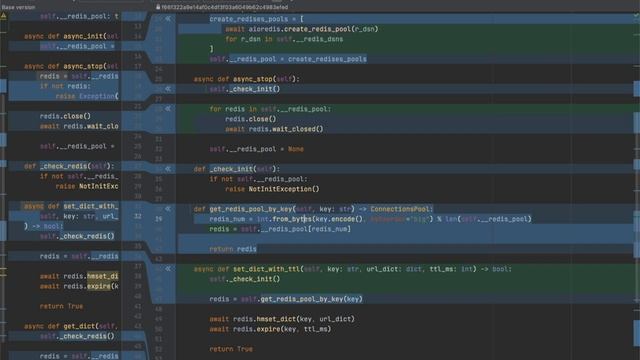Click the green inspection checkmark in right pane
This screenshot has height=360, width=640.
(636, 16)
